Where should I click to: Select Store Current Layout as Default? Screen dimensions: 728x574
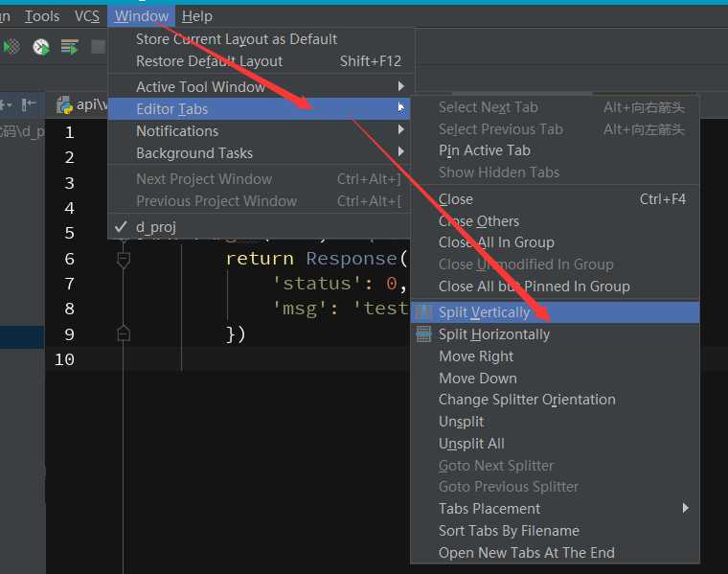pos(237,39)
